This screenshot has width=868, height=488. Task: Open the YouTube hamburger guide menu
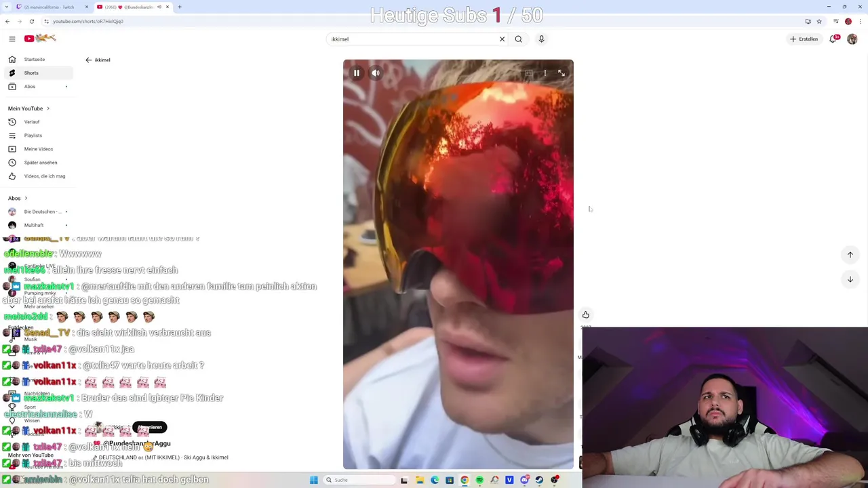point(12,39)
